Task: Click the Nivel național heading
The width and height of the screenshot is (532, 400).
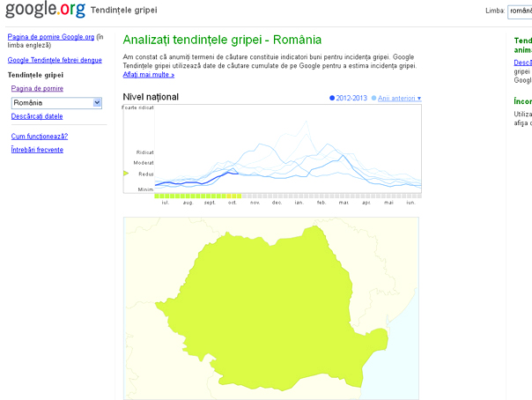Action: point(151,97)
